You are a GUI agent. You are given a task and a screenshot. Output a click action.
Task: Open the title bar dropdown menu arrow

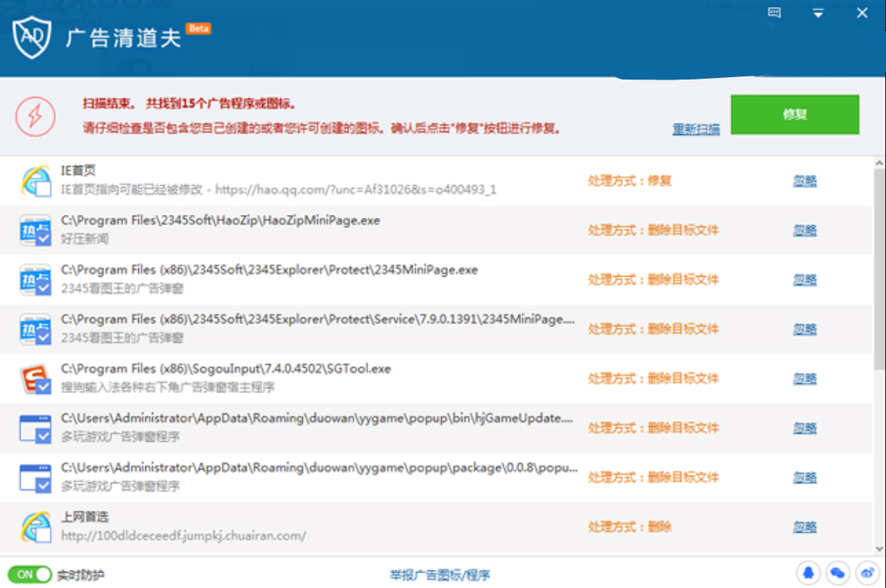(818, 13)
